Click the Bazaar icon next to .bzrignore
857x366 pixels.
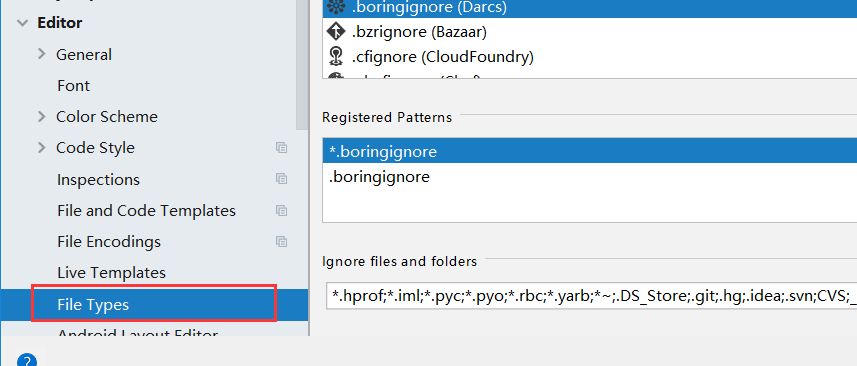[x=335, y=32]
